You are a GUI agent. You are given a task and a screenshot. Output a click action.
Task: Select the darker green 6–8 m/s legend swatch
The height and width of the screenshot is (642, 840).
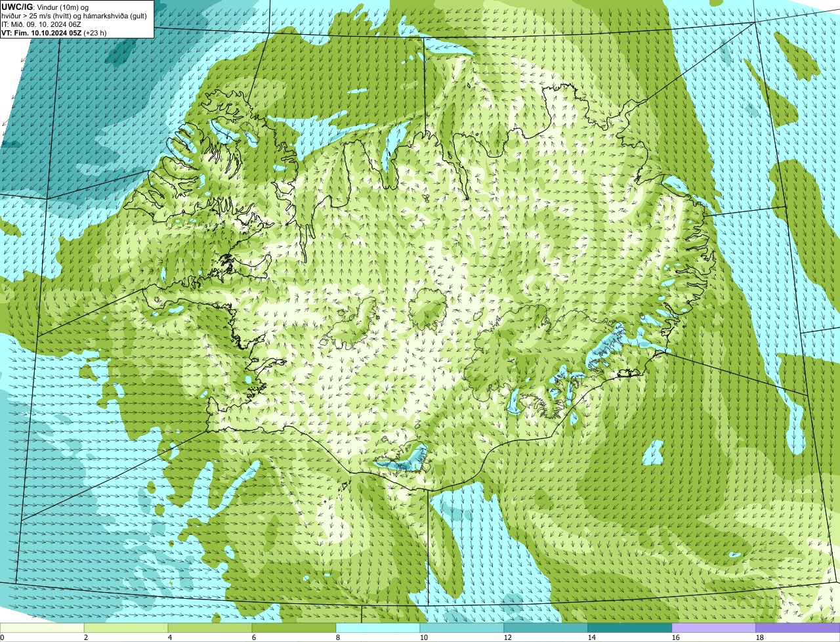294,628
